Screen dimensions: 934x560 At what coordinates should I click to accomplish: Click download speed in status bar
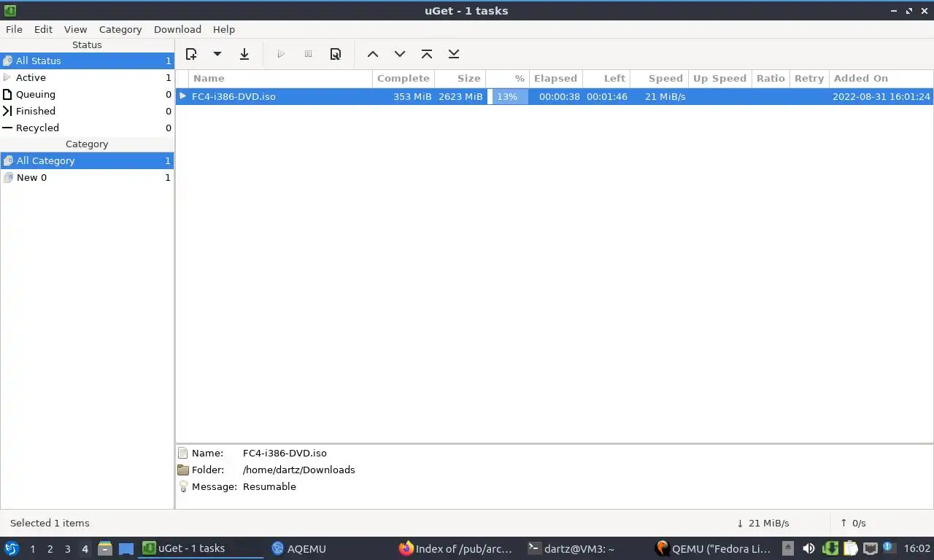(x=763, y=523)
